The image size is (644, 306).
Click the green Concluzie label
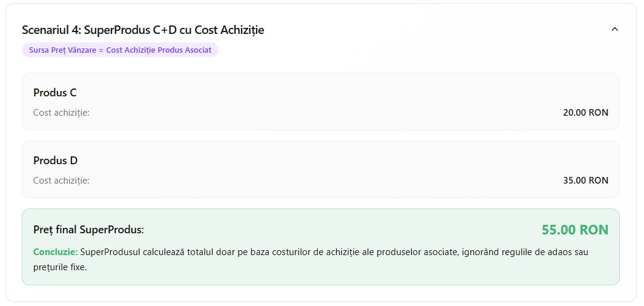pos(56,252)
